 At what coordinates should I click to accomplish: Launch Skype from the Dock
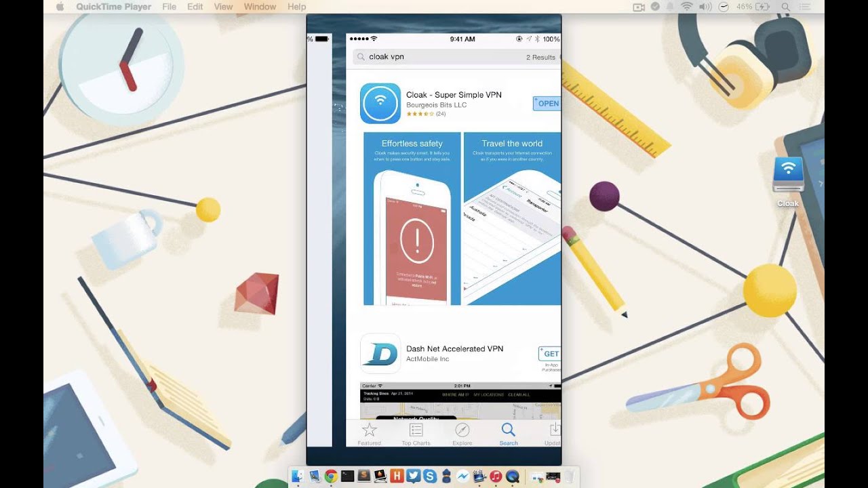[430, 476]
